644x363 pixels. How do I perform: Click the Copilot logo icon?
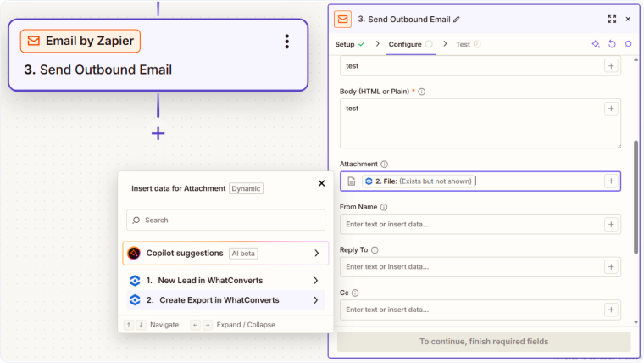coord(134,254)
